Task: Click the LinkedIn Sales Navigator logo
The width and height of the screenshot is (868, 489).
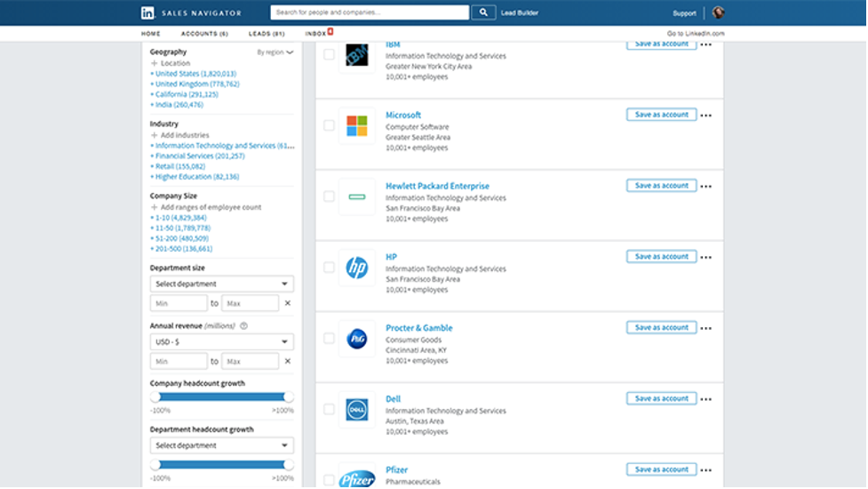Action: pos(192,12)
